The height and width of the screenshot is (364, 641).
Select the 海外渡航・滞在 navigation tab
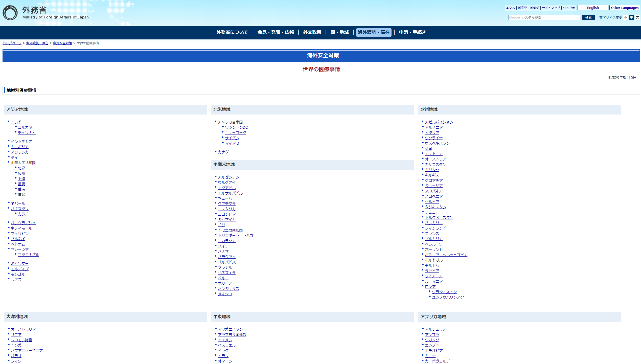[x=373, y=32]
